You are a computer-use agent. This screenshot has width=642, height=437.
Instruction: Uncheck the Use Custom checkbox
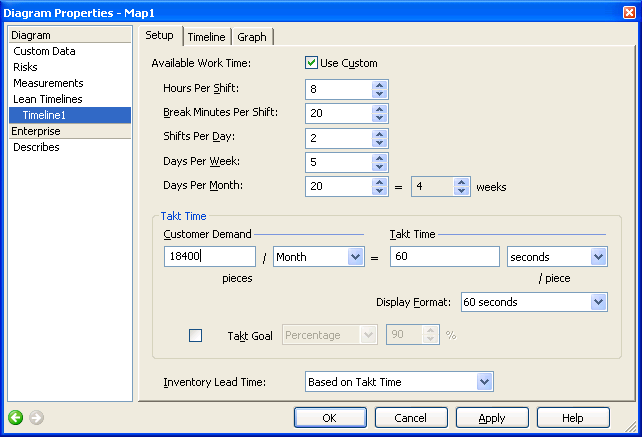312,63
